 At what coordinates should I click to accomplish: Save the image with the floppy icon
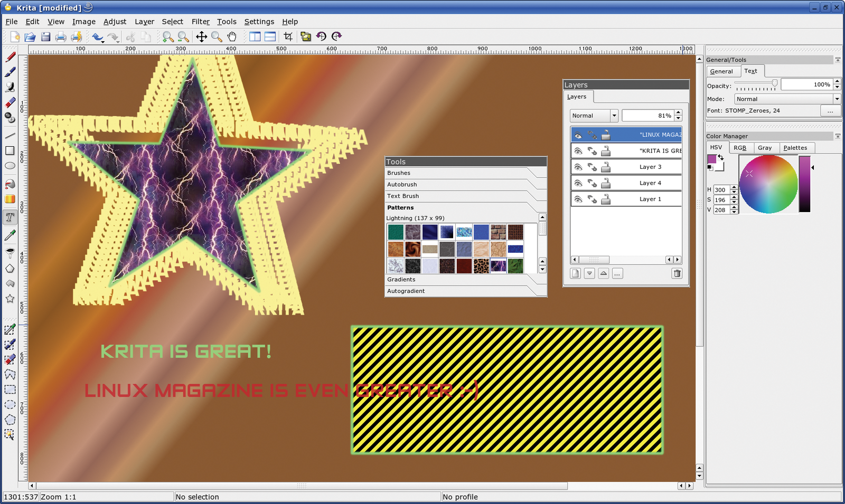[x=46, y=36]
